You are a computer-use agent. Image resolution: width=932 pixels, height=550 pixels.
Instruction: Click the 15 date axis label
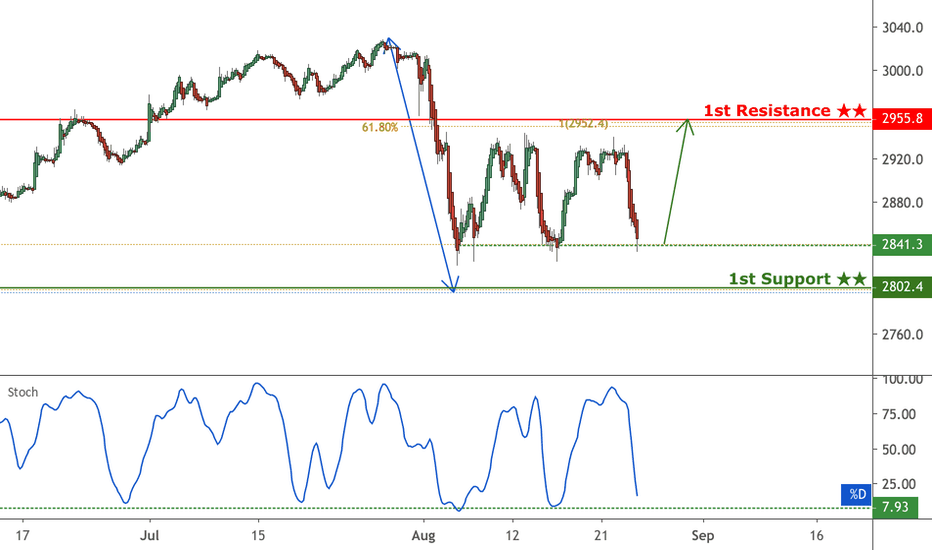pos(258,536)
